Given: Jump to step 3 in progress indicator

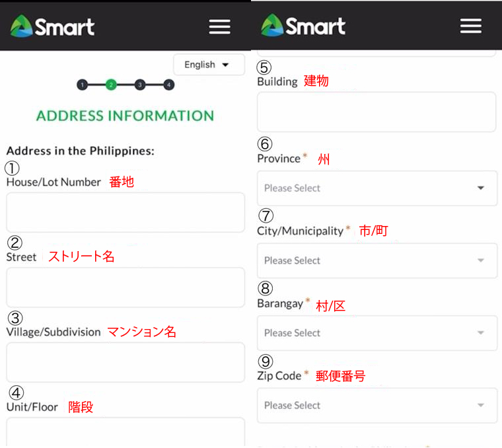Looking at the screenshot, I should (x=140, y=85).
